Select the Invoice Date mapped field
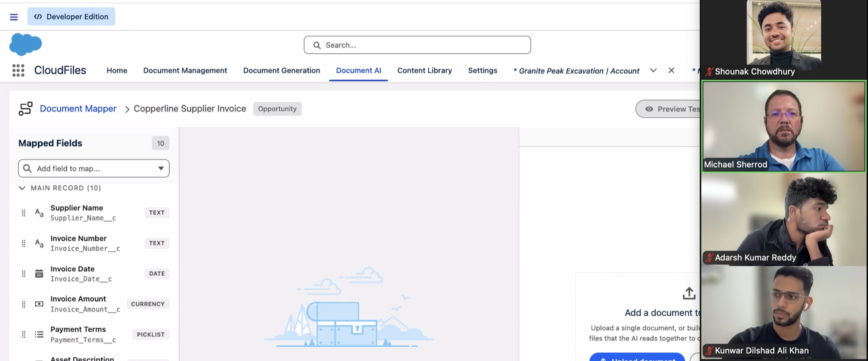The image size is (868, 361). pos(94,274)
